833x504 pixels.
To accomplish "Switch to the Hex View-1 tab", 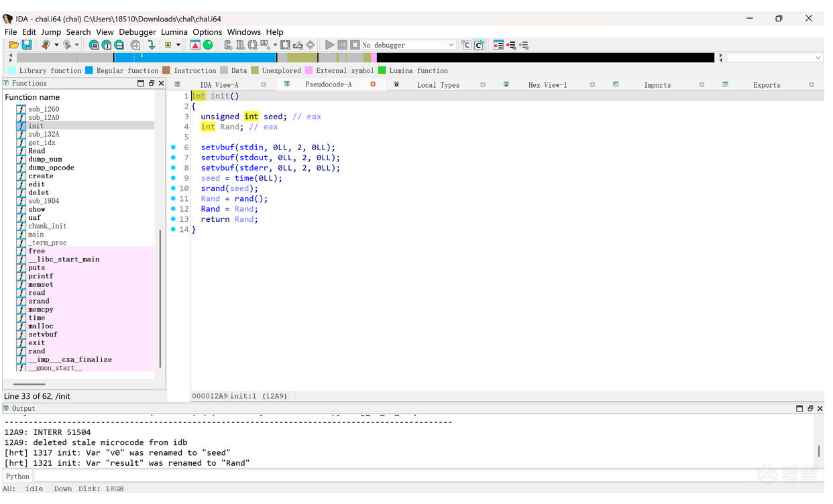I will click(x=547, y=85).
